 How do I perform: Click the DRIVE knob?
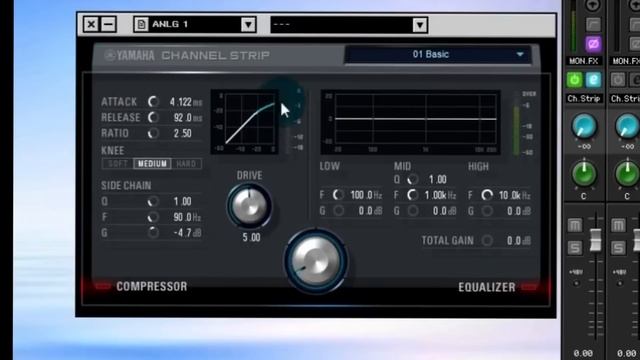coord(249,206)
